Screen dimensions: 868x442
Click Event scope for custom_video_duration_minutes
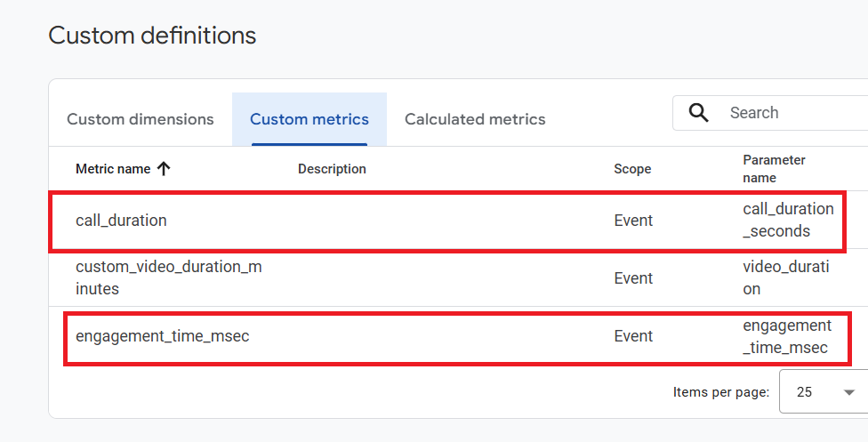633,278
